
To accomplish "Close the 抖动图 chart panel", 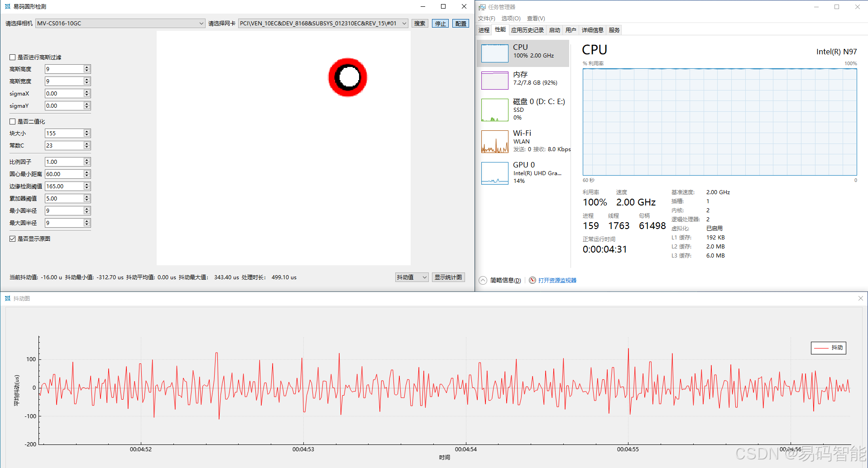I will click(x=861, y=298).
